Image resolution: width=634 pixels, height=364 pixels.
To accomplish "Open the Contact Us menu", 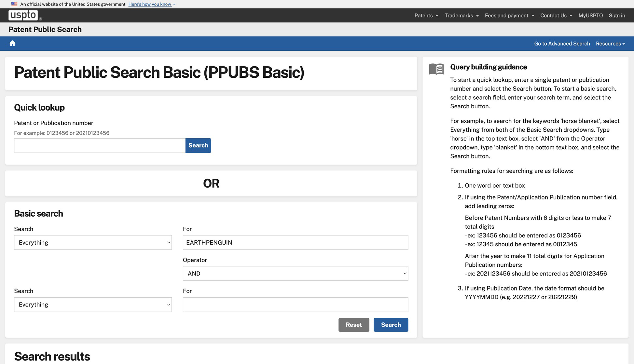I will [x=556, y=15].
